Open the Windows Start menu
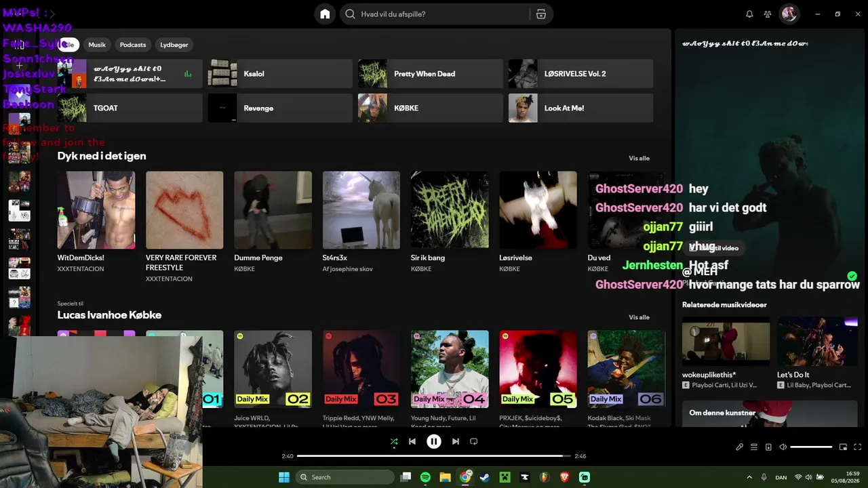The height and width of the screenshot is (488, 868). [x=284, y=477]
